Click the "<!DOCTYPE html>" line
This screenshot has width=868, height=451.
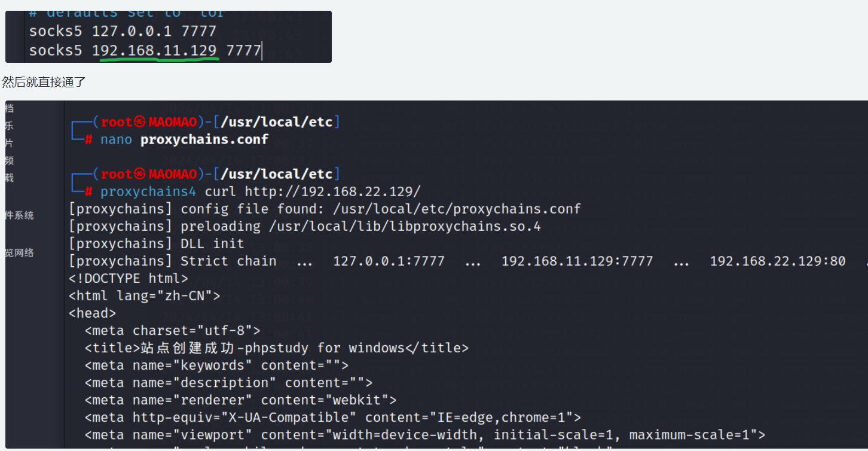129,279
